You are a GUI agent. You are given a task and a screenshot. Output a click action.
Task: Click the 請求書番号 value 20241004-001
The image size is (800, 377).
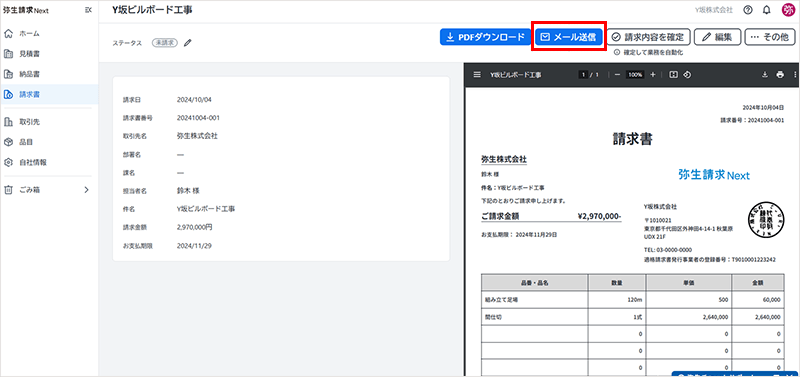[x=198, y=117]
